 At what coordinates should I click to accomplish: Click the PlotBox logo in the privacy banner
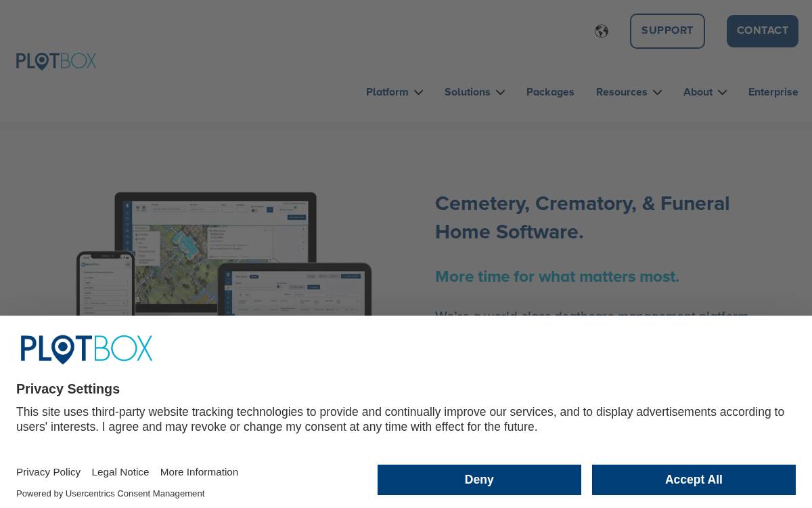point(87,350)
